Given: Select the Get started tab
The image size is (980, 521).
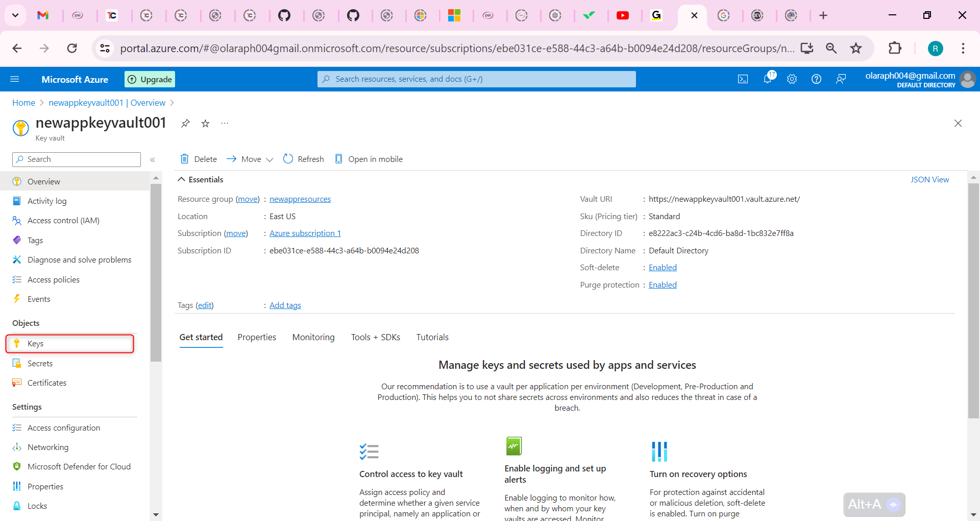Looking at the screenshot, I should 201,337.
